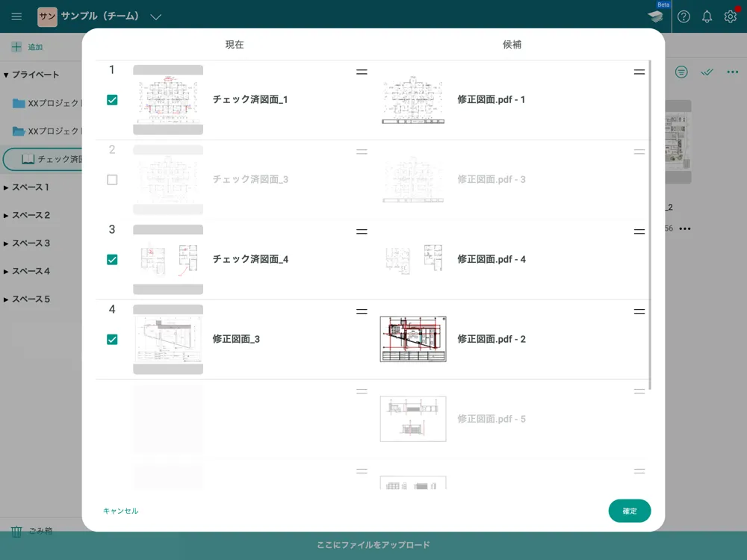Grab drag handle next to チェック済図面_1
The height and width of the screenshot is (560, 747).
click(x=362, y=72)
